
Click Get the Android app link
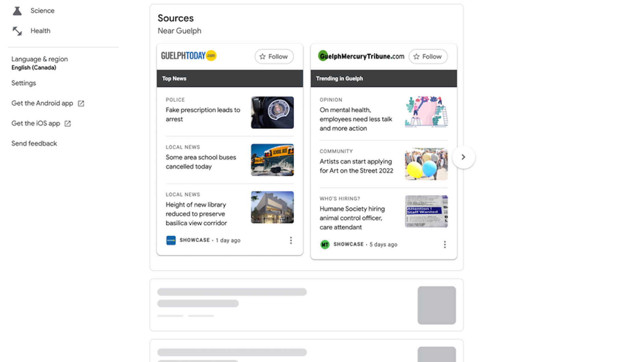(47, 103)
